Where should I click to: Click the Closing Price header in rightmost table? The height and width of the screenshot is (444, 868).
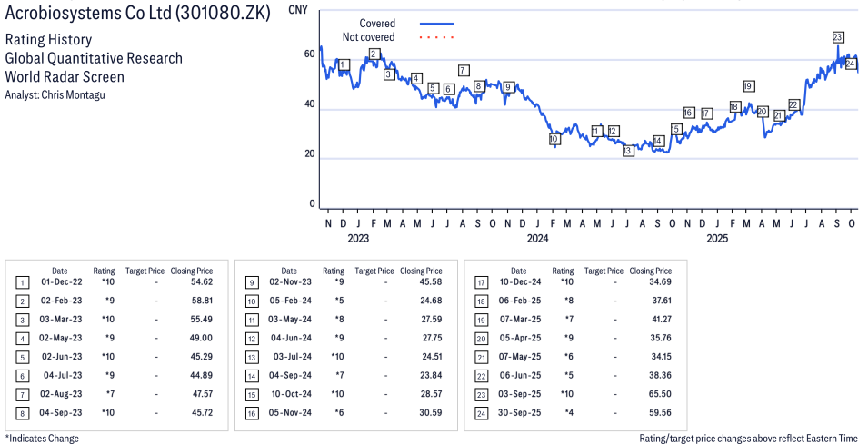[650, 271]
